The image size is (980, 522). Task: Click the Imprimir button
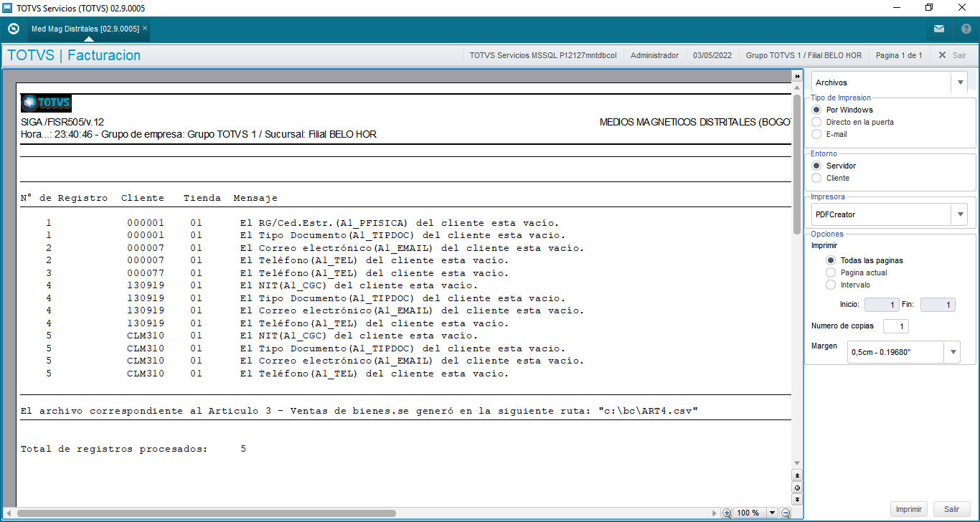click(909, 509)
